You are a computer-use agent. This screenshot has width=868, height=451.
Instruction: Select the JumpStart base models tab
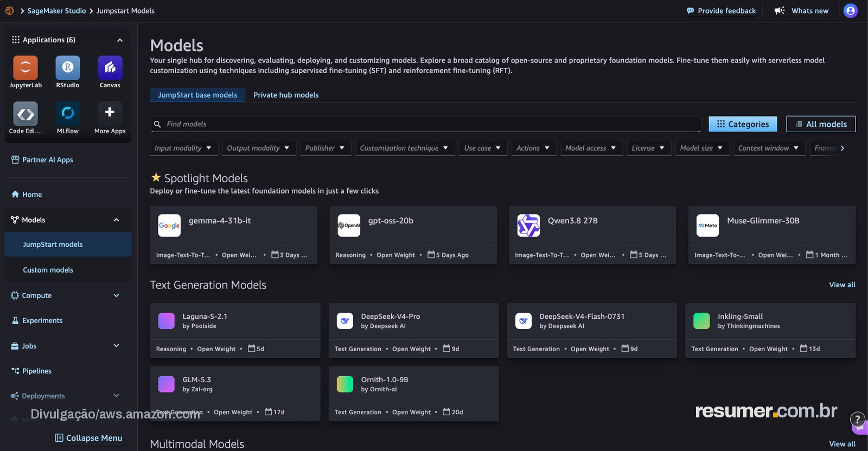197,95
